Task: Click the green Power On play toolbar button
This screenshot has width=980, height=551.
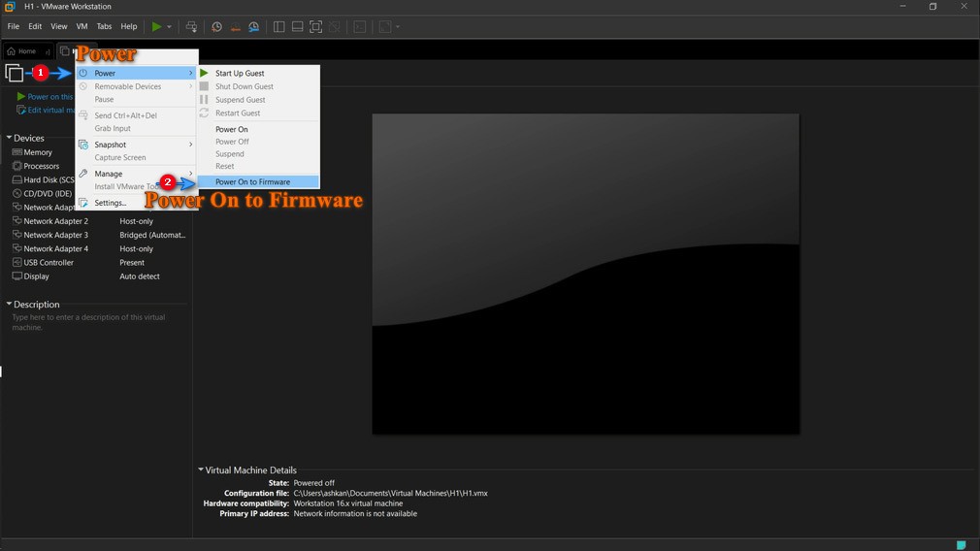Action: coord(156,27)
